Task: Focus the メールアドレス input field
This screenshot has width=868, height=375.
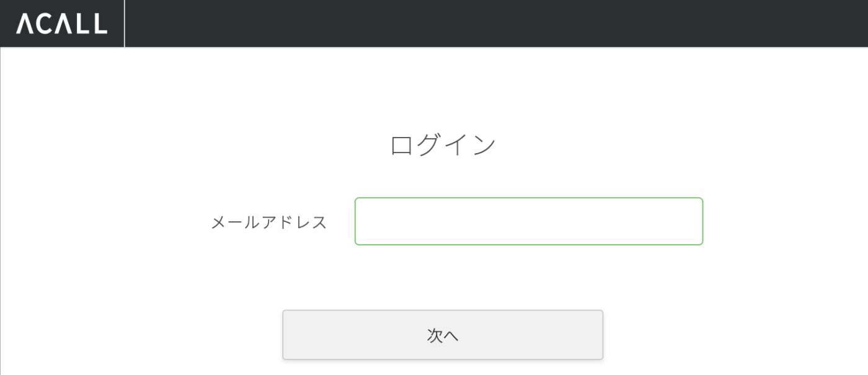Action: click(529, 221)
